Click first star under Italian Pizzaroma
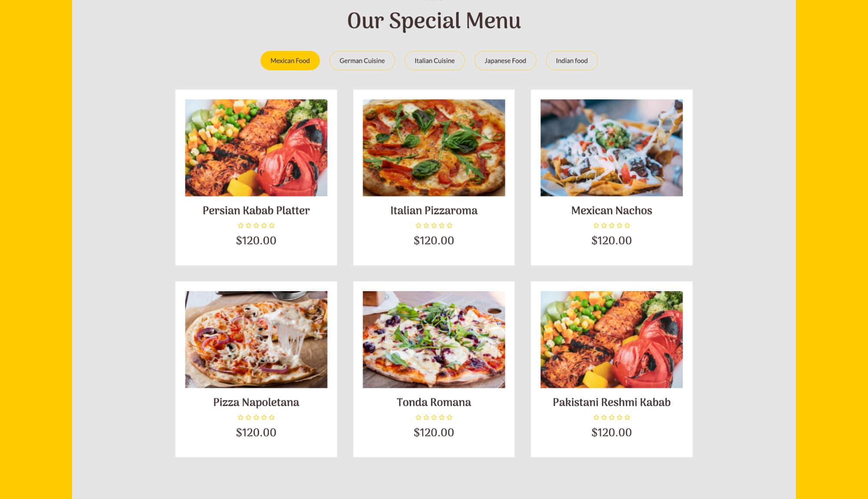Screen dimensions: 868x499 (418, 226)
